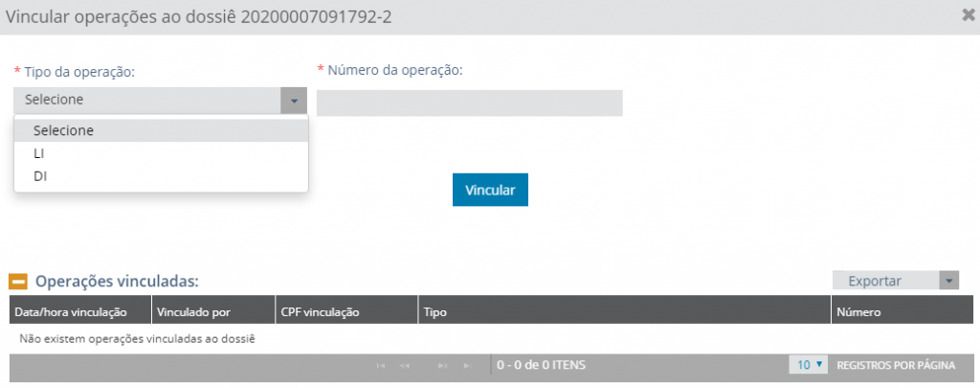Open the registros por página dropdown
The height and width of the screenshot is (388, 980).
pos(808,365)
